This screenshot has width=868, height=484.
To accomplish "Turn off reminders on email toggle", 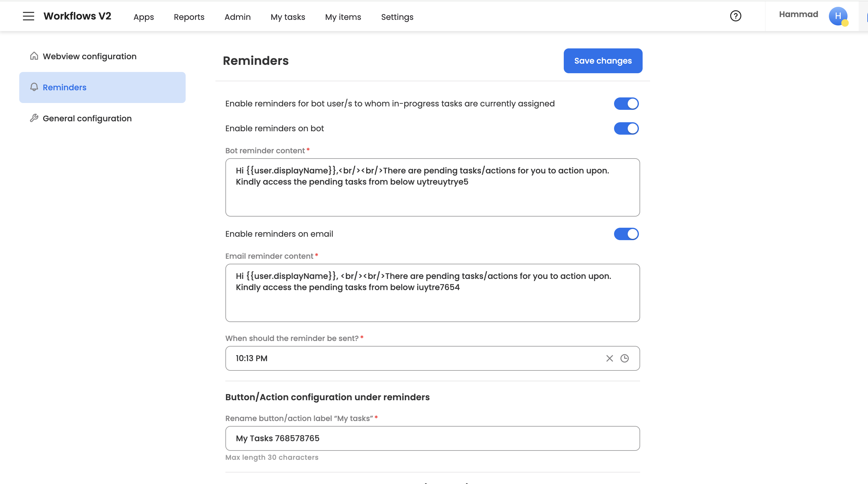I will pos(626,234).
